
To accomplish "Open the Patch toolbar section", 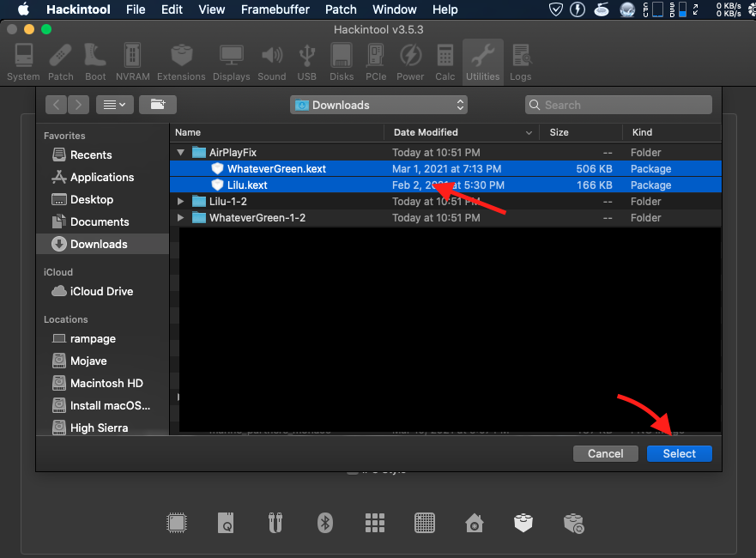I will [x=61, y=62].
